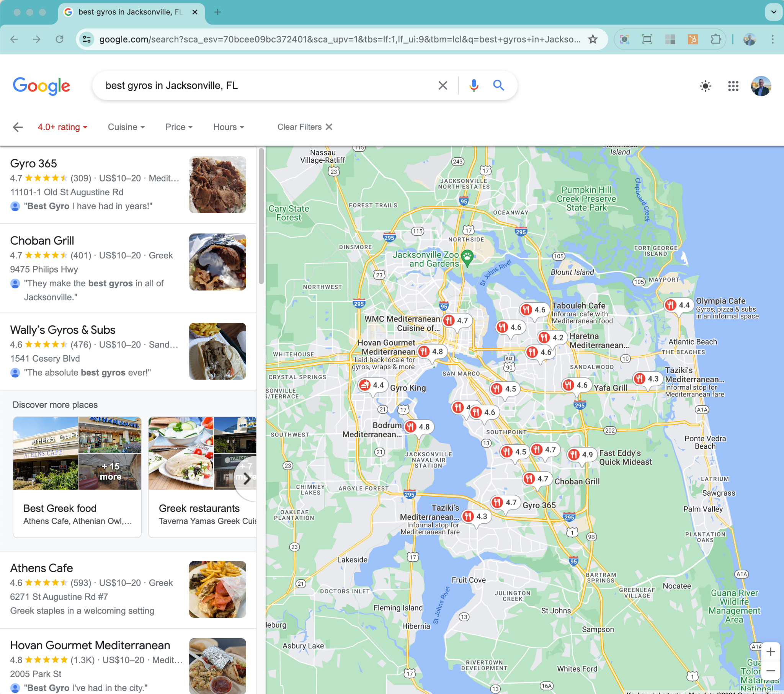Click the browser forward arrow
The width and height of the screenshot is (784, 694).
point(36,39)
